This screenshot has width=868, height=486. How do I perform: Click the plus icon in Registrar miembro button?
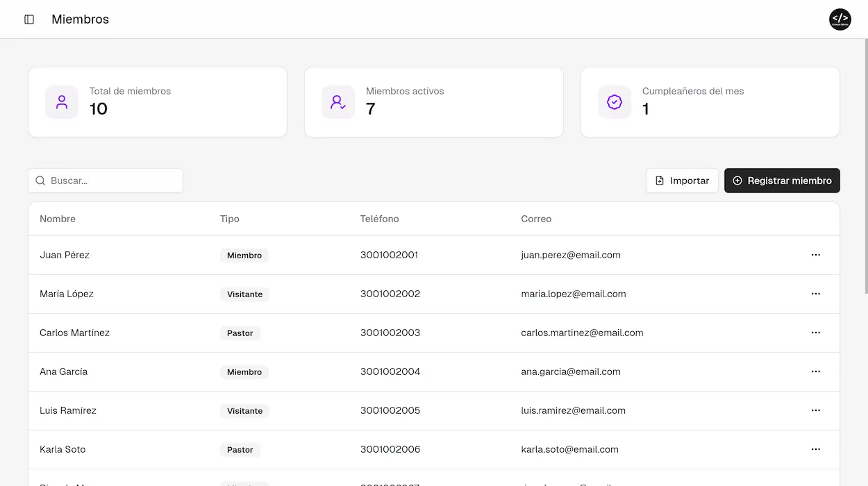coord(736,180)
